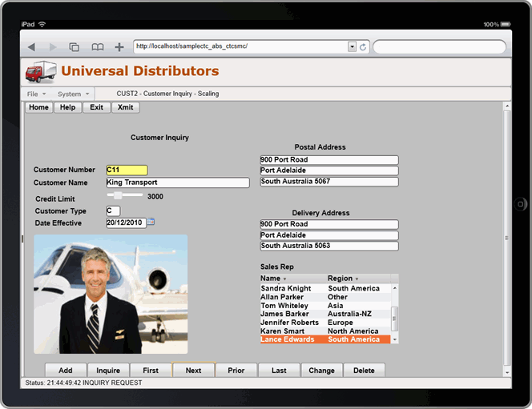Click postal field South Australia 5067
532x409 pixels.
tap(329, 182)
